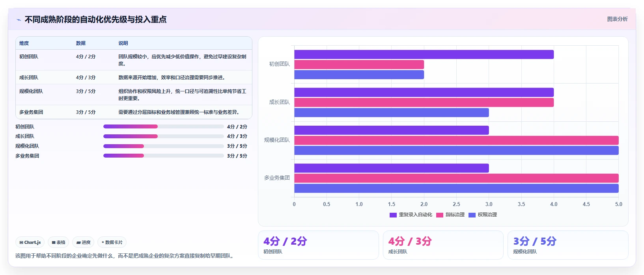Click the 2.5 x-axis tick label
644x275 pixels.
(x=456, y=204)
